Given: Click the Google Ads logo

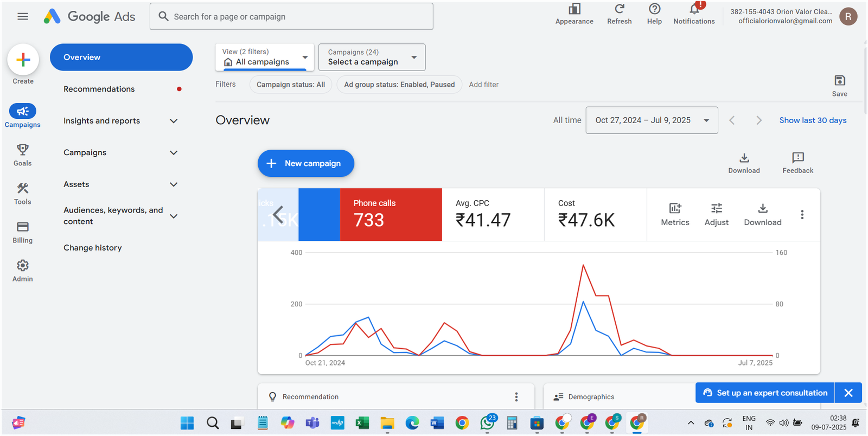Looking at the screenshot, I should (x=90, y=16).
